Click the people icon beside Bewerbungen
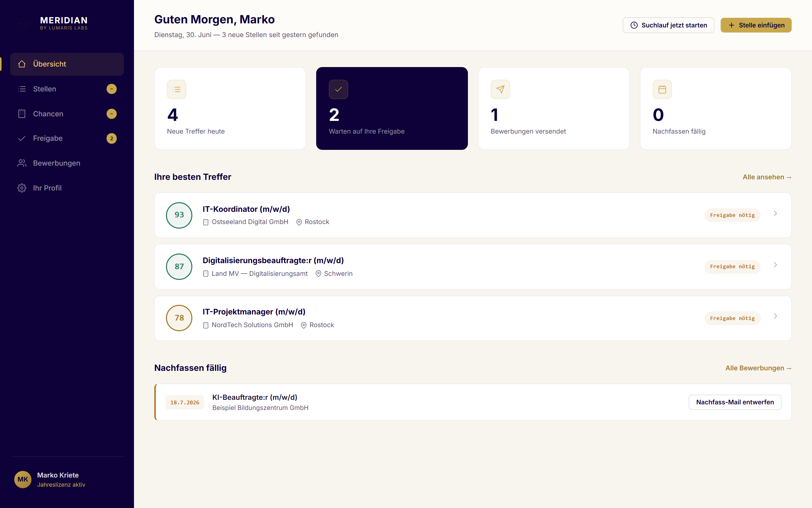Image resolution: width=812 pixels, height=508 pixels. [22, 163]
